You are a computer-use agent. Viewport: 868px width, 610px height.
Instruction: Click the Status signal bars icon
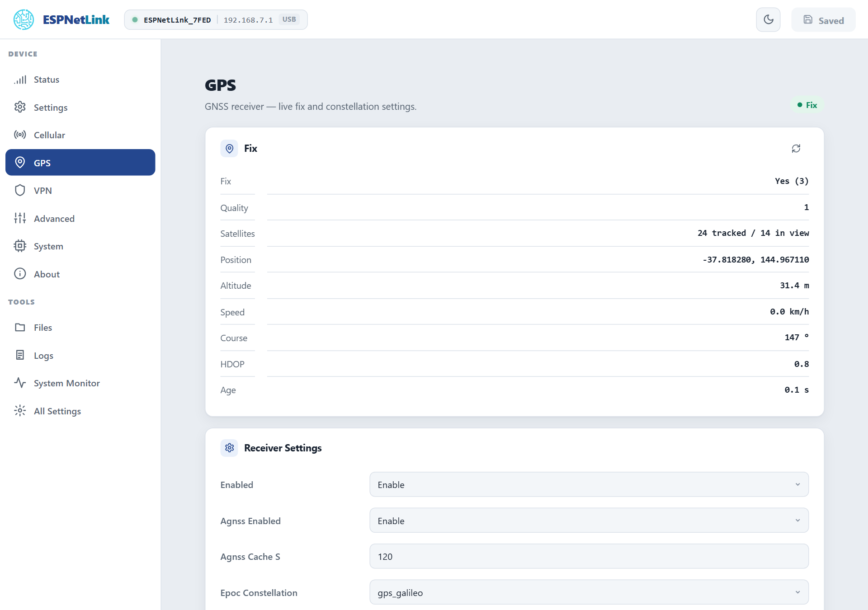[x=20, y=80]
